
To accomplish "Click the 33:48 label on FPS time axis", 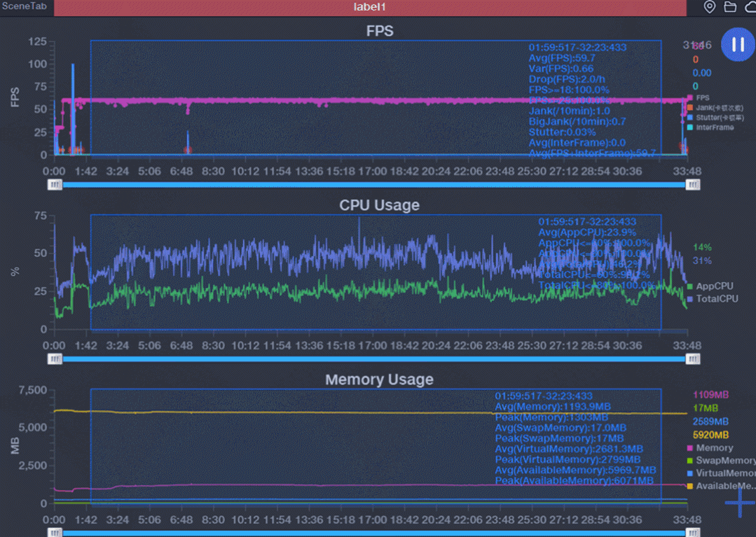I will (687, 172).
